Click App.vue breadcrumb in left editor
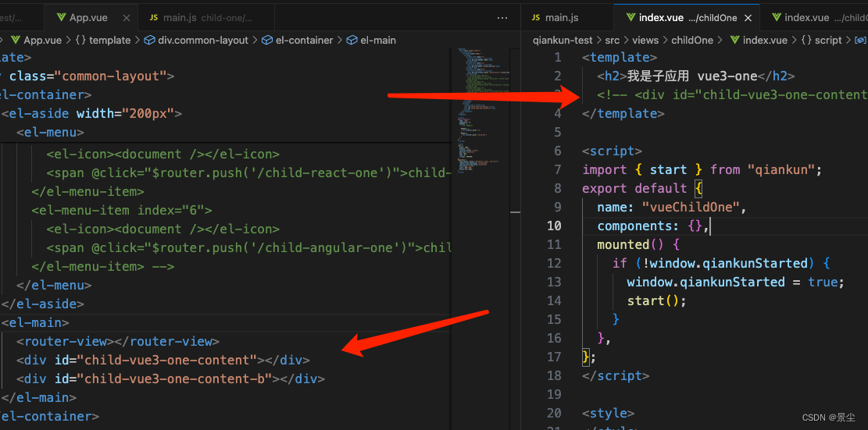This screenshot has height=430, width=868. click(43, 41)
